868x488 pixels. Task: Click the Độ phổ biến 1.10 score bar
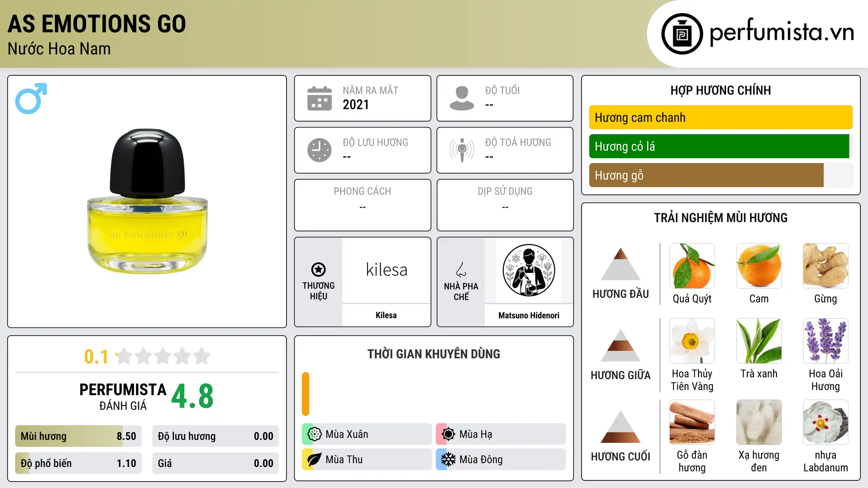tap(78, 463)
